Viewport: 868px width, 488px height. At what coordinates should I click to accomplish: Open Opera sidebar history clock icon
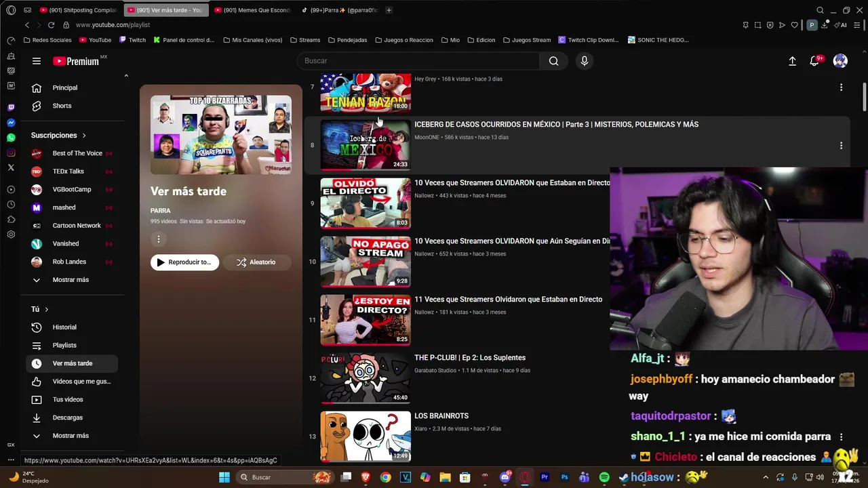(11, 205)
